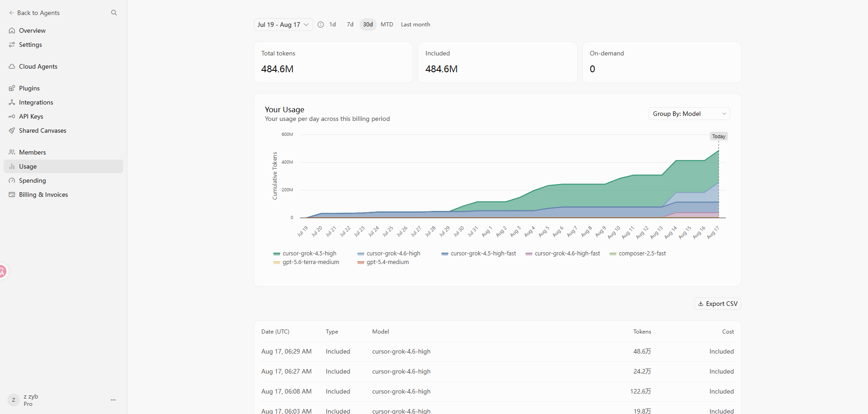The image size is (868, 414).
Task: Toggle the cursor-grok-4.5-high legend series
Action: click(x=305, y=254)
